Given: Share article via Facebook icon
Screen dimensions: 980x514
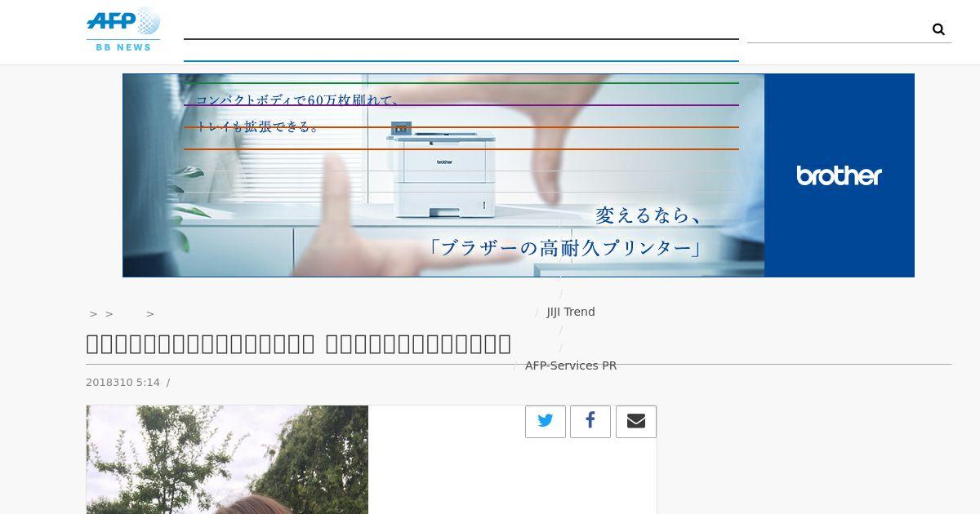Looking at the screenshot, I should tap(590, 421).
